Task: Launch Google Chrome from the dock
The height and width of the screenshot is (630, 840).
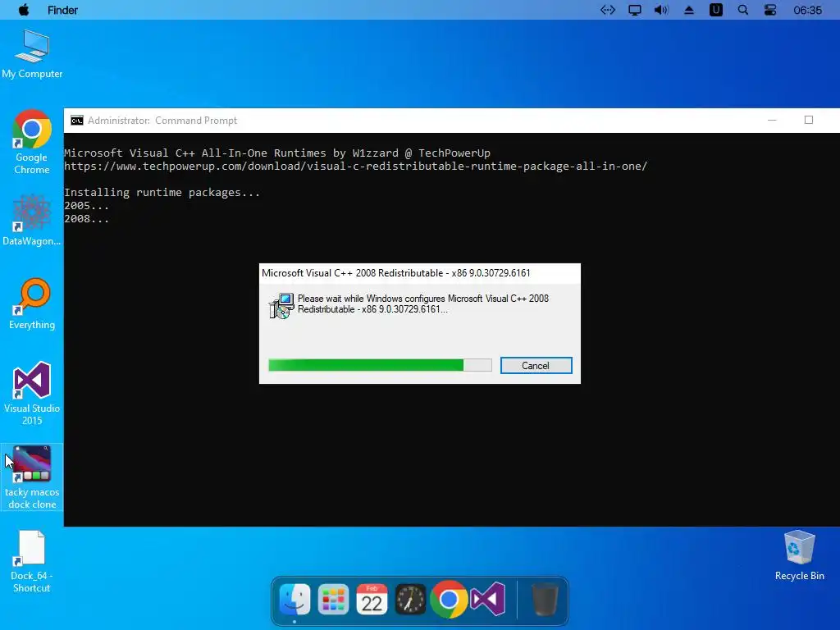Action: (449, 600)
